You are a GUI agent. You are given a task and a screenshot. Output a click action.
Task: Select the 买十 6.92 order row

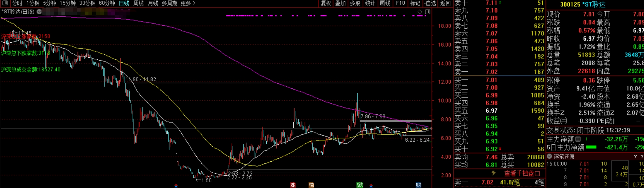click(x=499, y=149)
